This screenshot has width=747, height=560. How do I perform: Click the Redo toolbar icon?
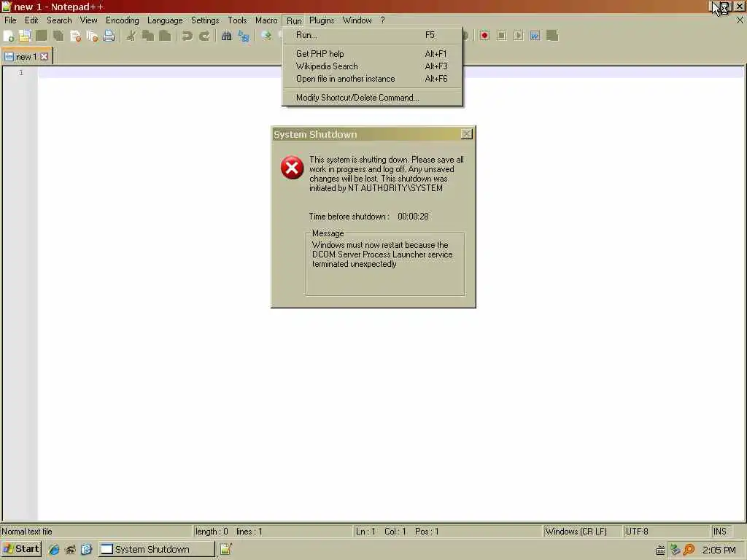(x=204, y=36)
